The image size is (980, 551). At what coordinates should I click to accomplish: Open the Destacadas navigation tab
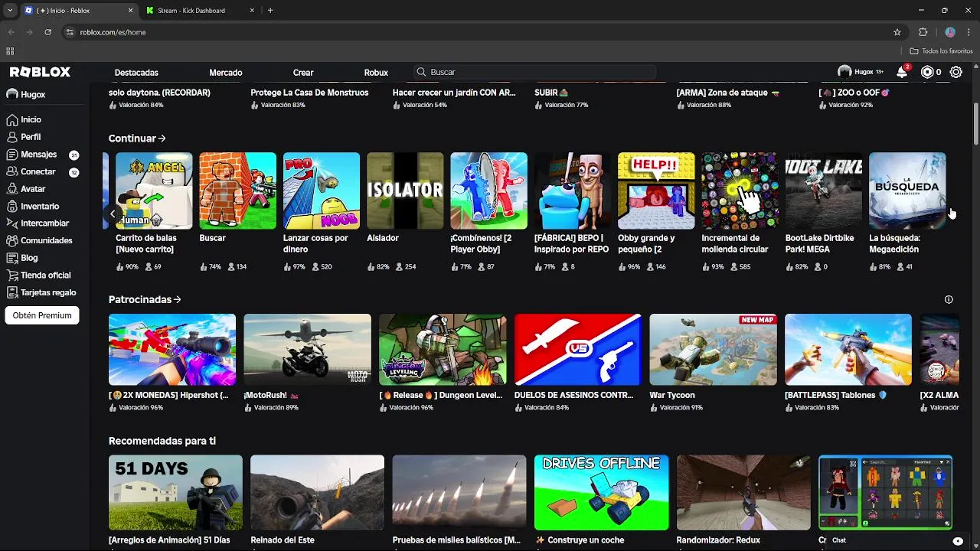(x=136, y=73)
